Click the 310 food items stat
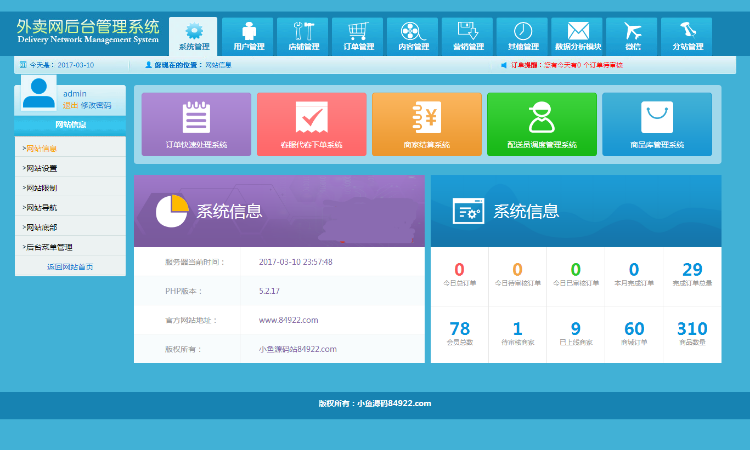 [692, 333]
